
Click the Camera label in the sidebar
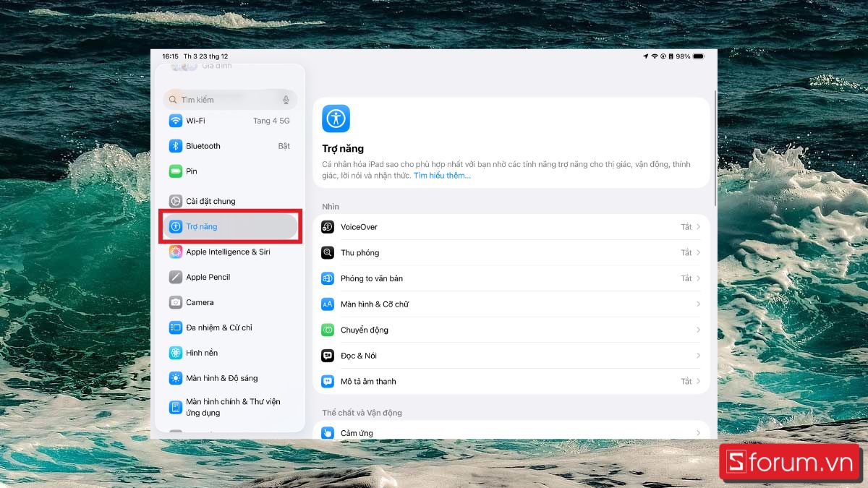(200, 302)
